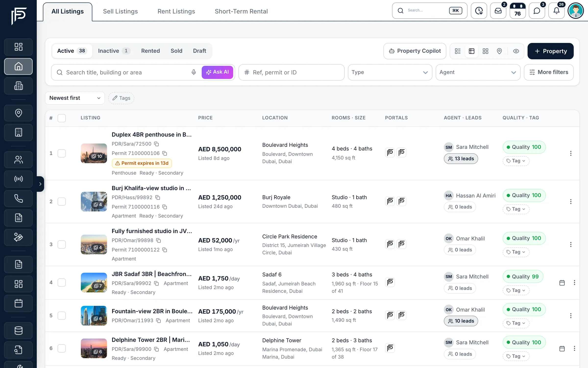Switch to table view layout icon

pyautogui.click(x=471, y=51)
